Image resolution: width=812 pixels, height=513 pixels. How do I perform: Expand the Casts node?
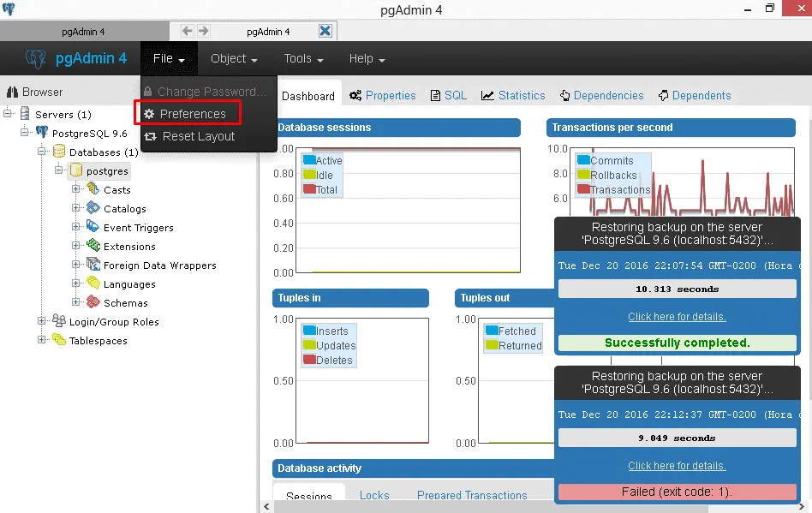[x=75, y=189]
